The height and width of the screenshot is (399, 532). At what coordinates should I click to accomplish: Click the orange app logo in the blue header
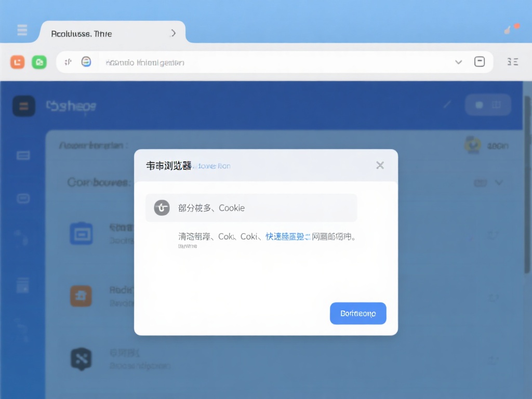23,106
